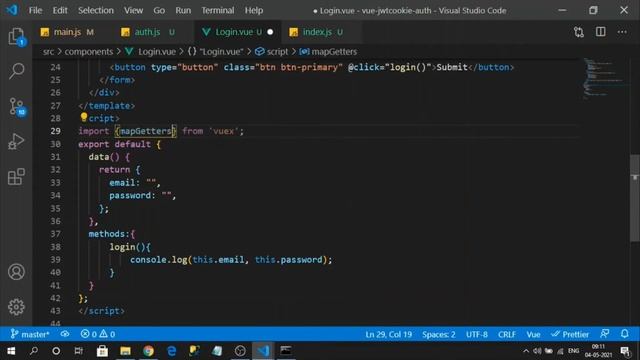Click the ENG language indicator
The height and width of the screenshot is (360, 640).
point(573,351)
